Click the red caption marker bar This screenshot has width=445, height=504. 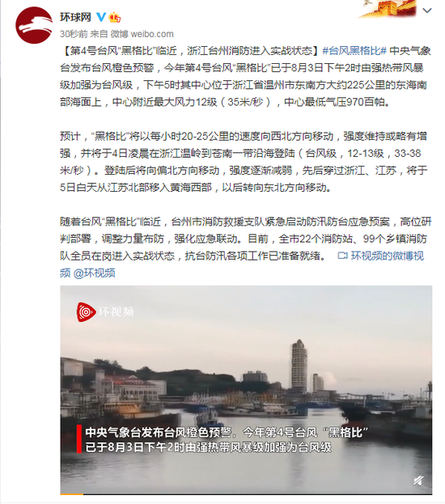coord(79,438)
